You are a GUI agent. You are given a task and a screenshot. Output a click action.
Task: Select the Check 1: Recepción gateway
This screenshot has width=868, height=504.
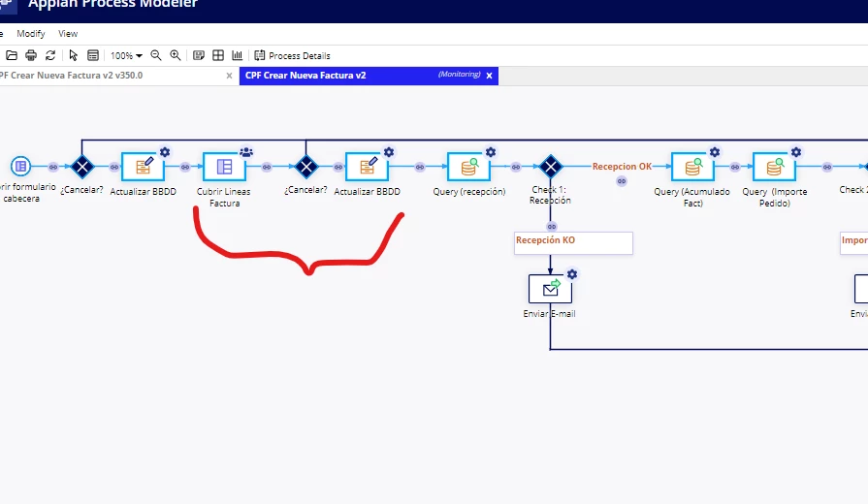point(551,167)
